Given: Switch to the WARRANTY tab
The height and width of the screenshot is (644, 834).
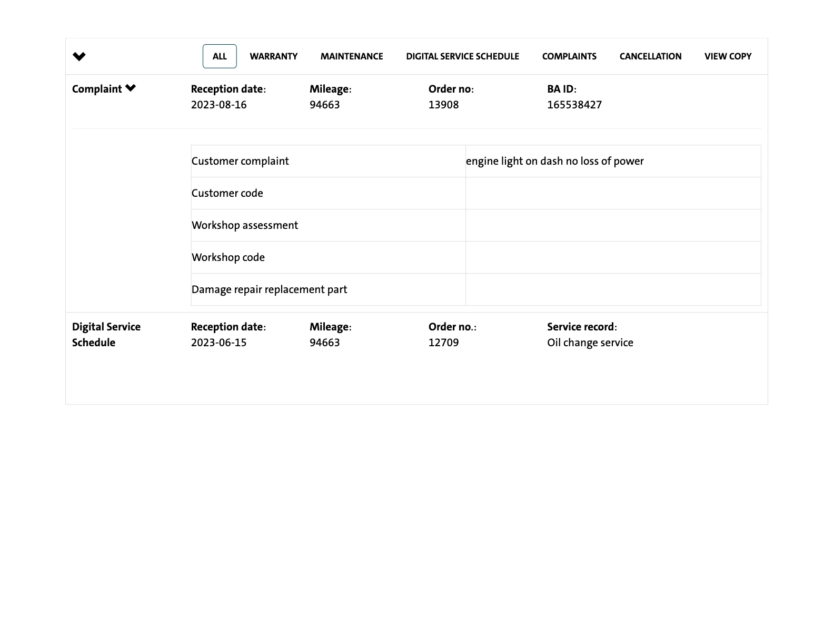Looking at the screenshot, I should (273, 56).
